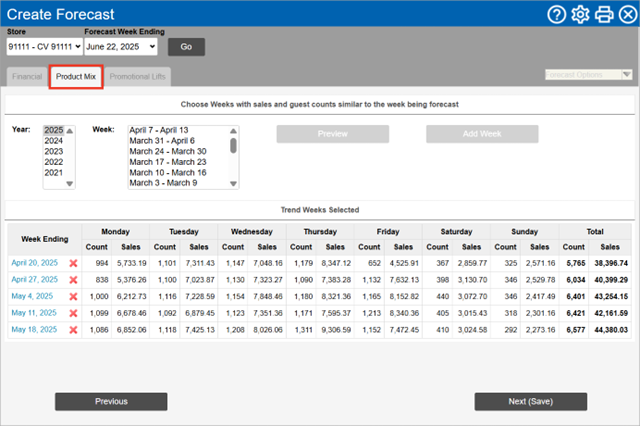Click the printer icon
The height and width of the screenshot is (426, 640).
click(604, 14)
